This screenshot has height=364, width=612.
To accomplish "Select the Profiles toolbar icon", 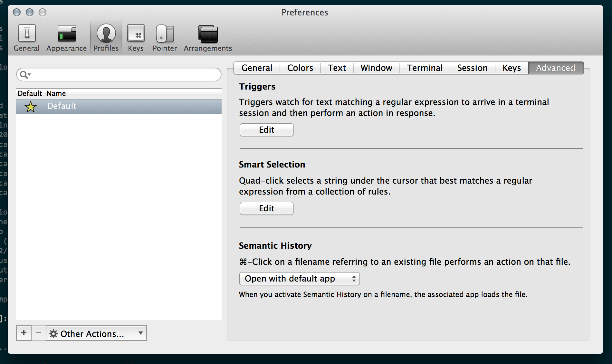I will tap(106, 33).
